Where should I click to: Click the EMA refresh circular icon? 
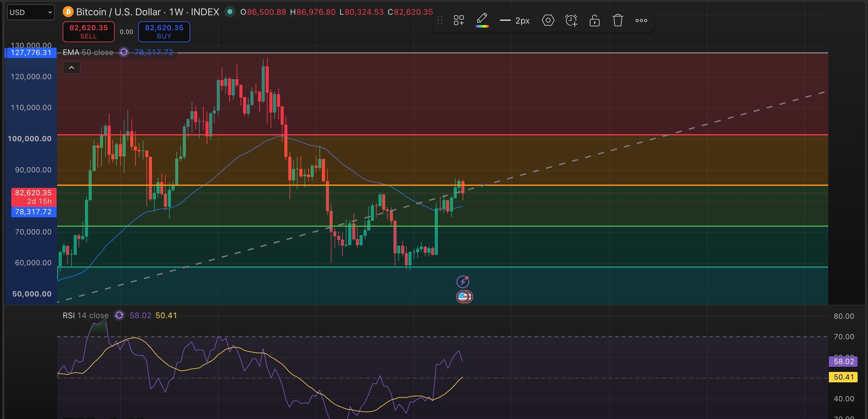124,52
